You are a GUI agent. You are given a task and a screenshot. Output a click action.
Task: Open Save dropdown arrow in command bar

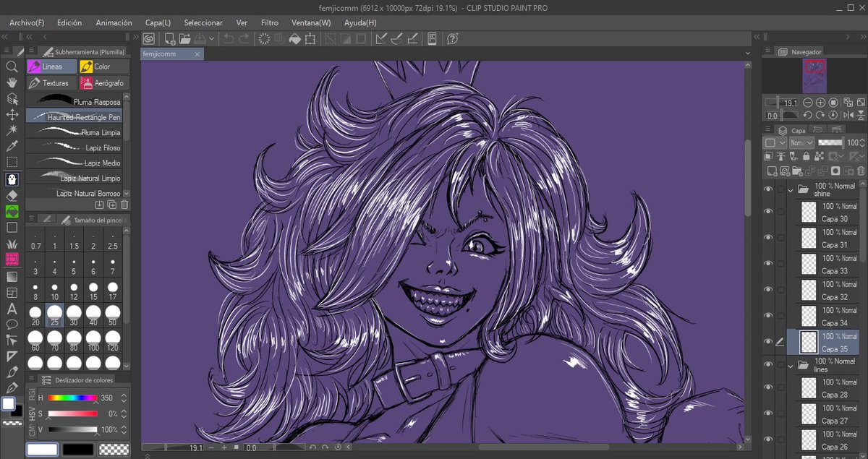click(211, 39)
